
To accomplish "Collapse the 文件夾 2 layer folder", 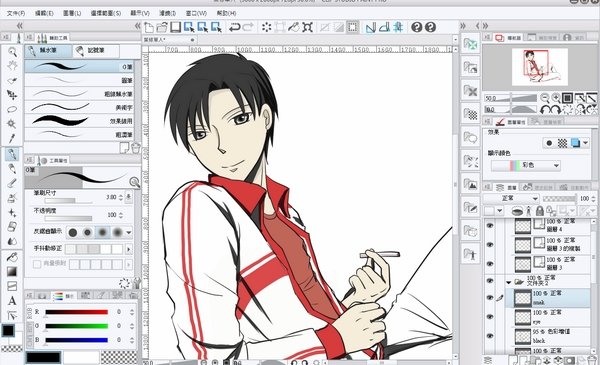I will click(509, 283).
